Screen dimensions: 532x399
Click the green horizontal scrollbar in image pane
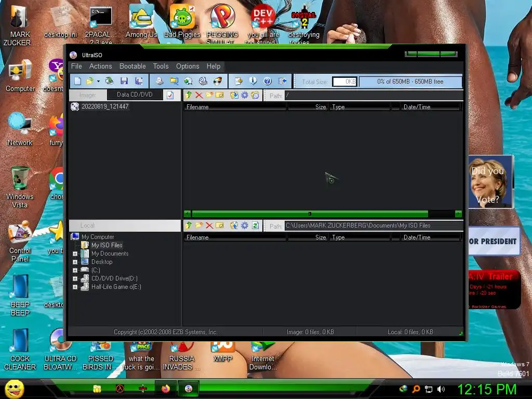tap(310, 214)
